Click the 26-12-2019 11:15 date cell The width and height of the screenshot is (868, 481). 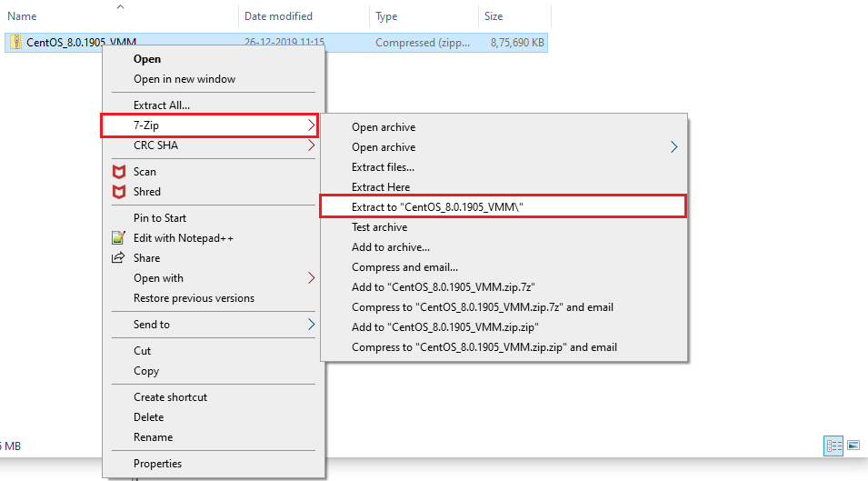[x=284, y=42]
